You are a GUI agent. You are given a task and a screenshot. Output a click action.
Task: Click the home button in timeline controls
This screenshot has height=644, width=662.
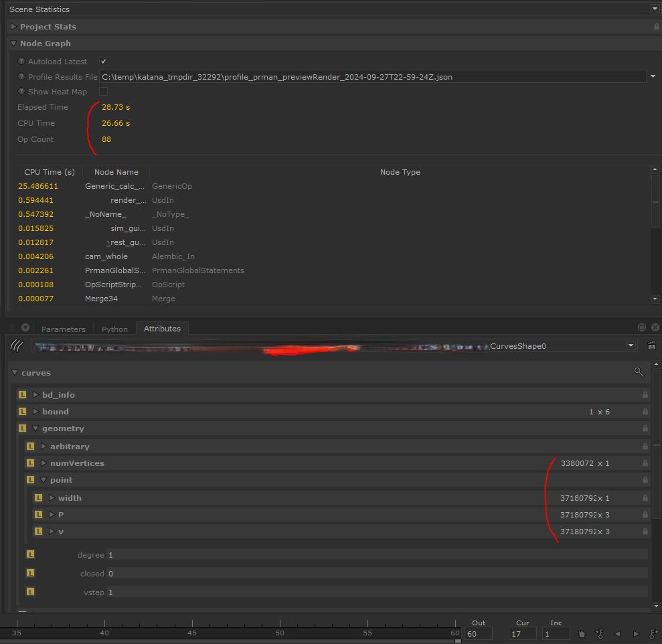[582, 633]
